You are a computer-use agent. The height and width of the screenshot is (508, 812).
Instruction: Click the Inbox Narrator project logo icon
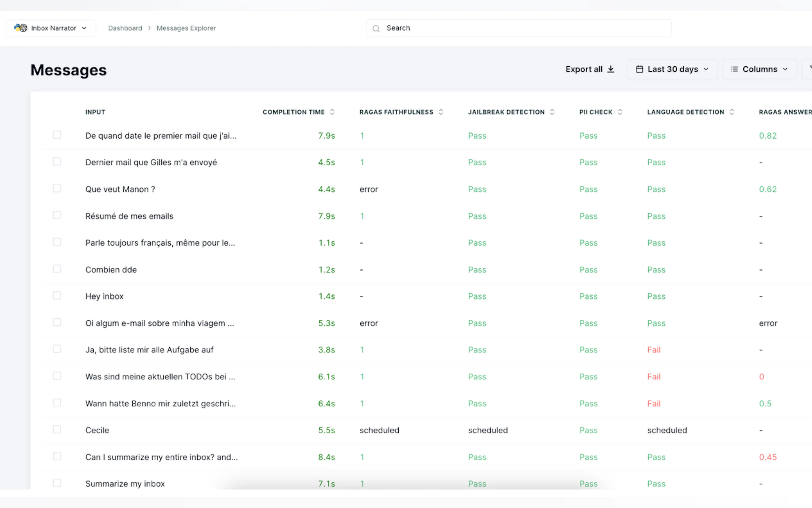(x=21, y=28)
